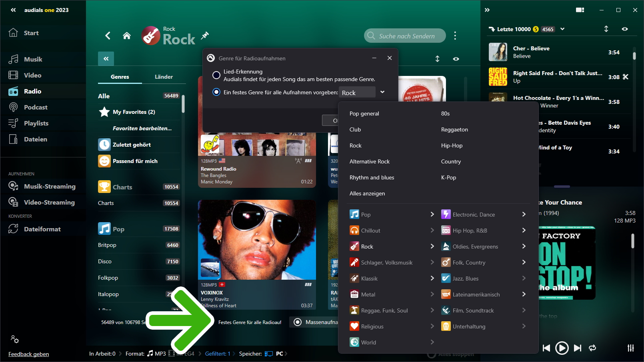The width and height of the screenshot is (644, 362).
Task: Expand the Klassik submenu
Action: 432,278
